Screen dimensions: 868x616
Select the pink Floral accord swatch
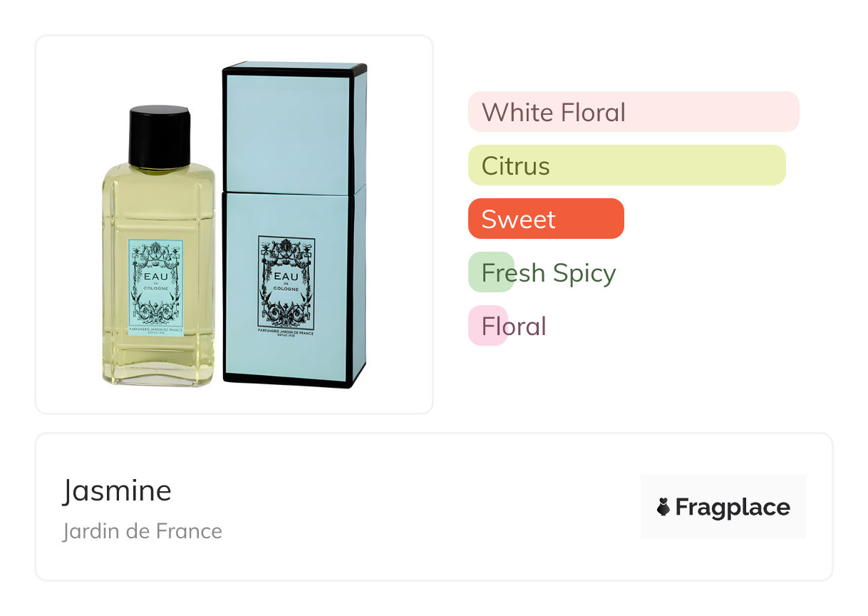(x=487, y=326)
